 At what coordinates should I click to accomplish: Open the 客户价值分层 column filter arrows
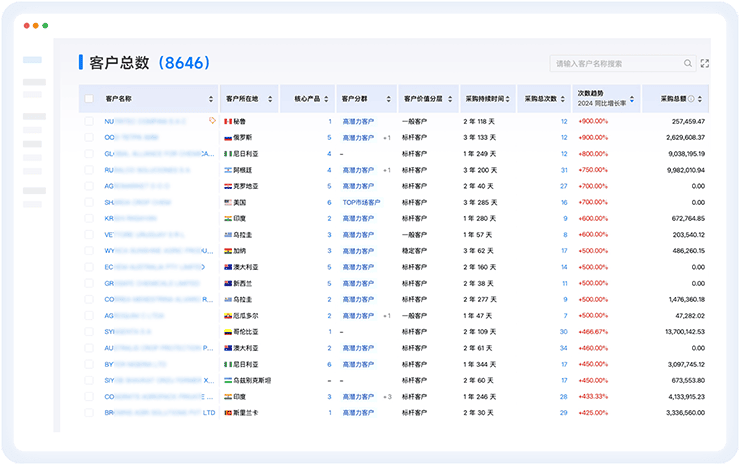(x=453, y=99)
